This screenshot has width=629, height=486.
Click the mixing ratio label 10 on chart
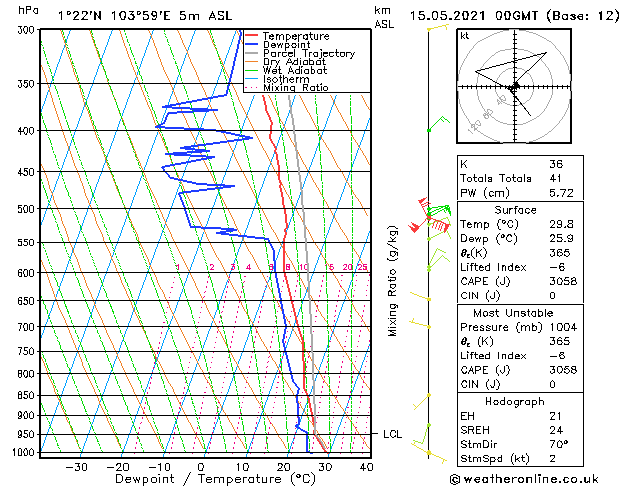tap(304, 267)
